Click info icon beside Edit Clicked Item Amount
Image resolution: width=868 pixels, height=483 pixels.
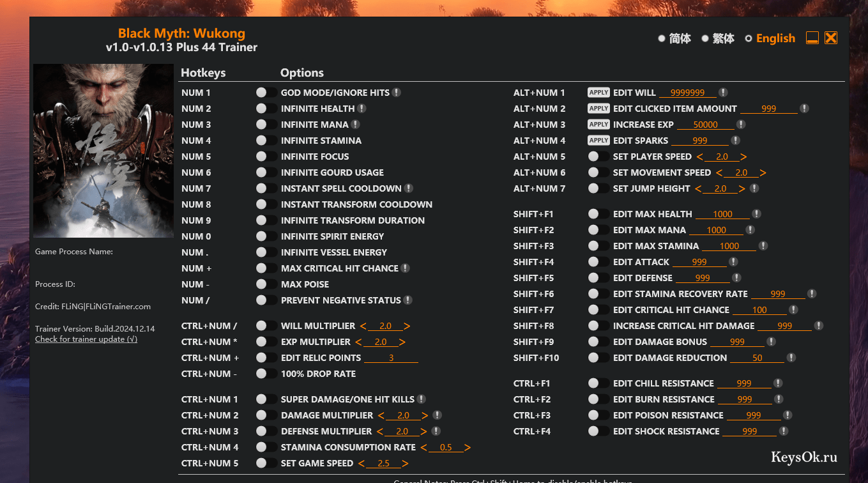(x=804, y=109)
